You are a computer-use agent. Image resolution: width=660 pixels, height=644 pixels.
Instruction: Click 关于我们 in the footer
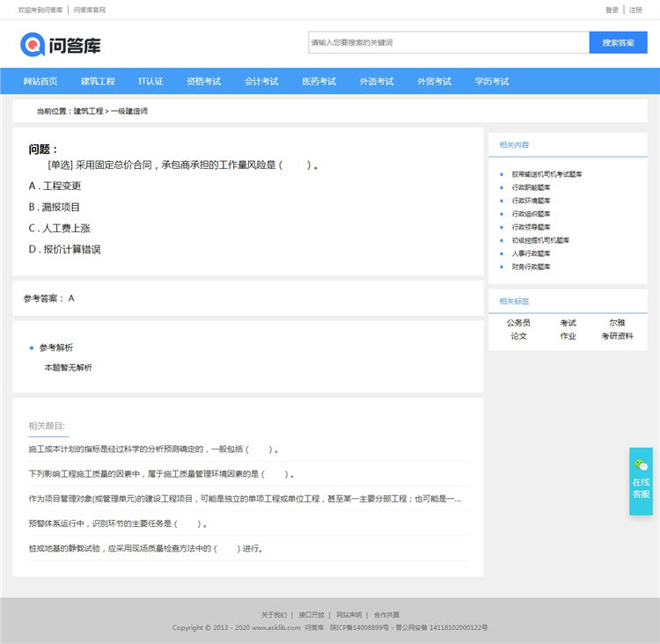[x=274, y=614]
